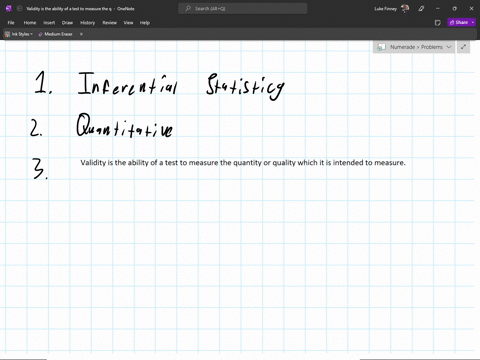Open Luke Finney account profile
The image size is (480, 360).
392,9
